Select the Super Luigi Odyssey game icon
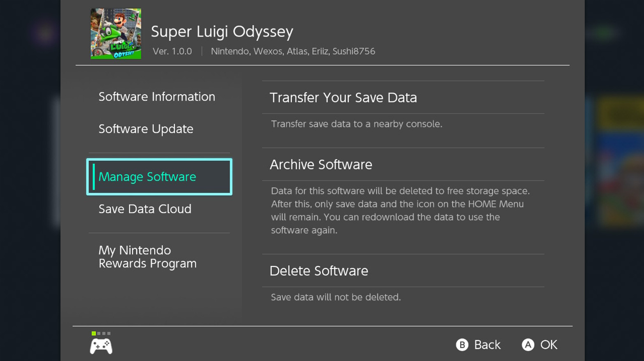644x361 pixels. (x=115, y=33)
